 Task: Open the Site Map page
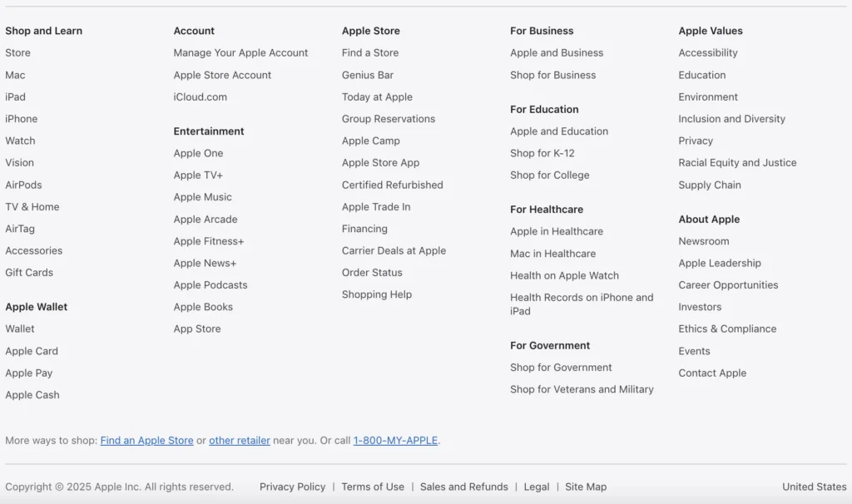(x=586, y=487)
